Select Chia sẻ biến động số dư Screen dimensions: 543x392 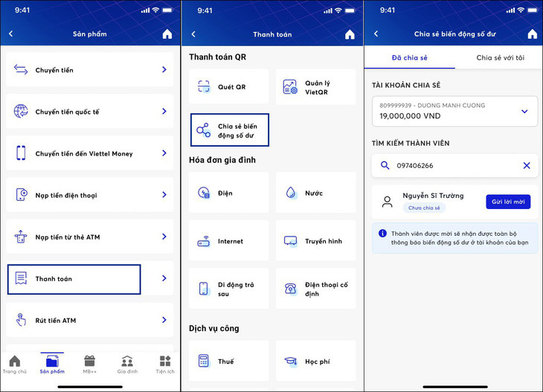[x=229, y=130]
